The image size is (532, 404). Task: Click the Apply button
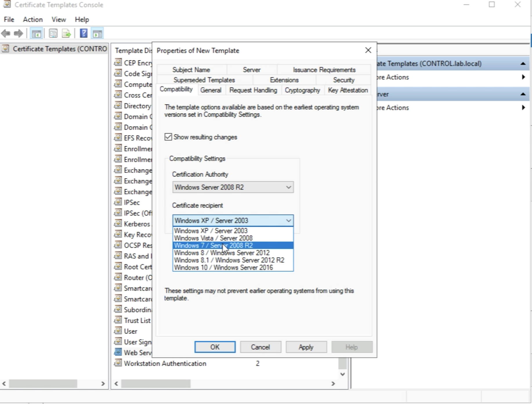(x=306, y=347)
